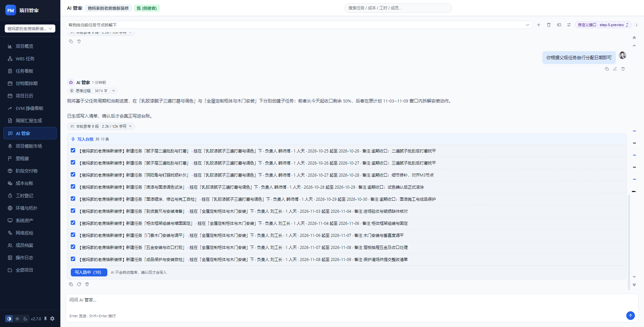Click the chat vertical scrollbar

[629, 242]
